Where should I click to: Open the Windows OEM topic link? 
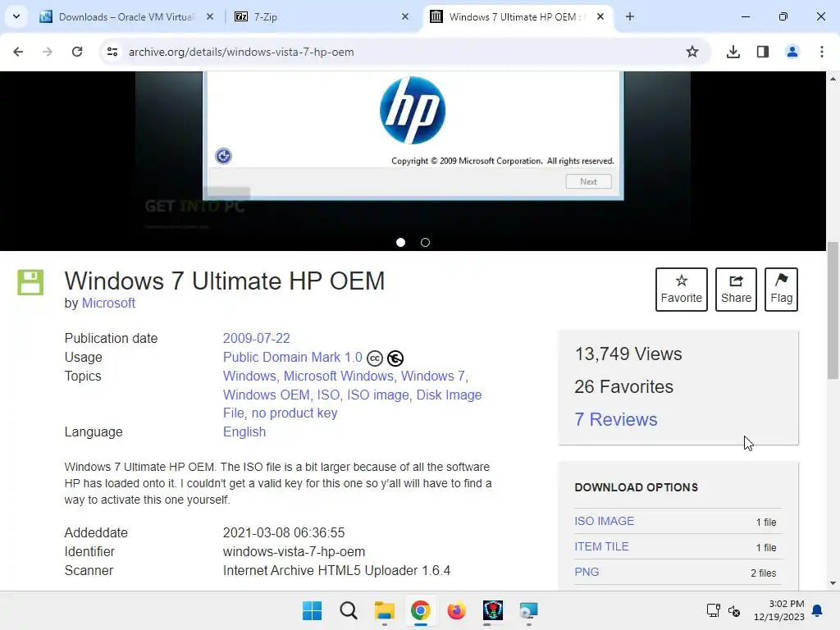267,395
